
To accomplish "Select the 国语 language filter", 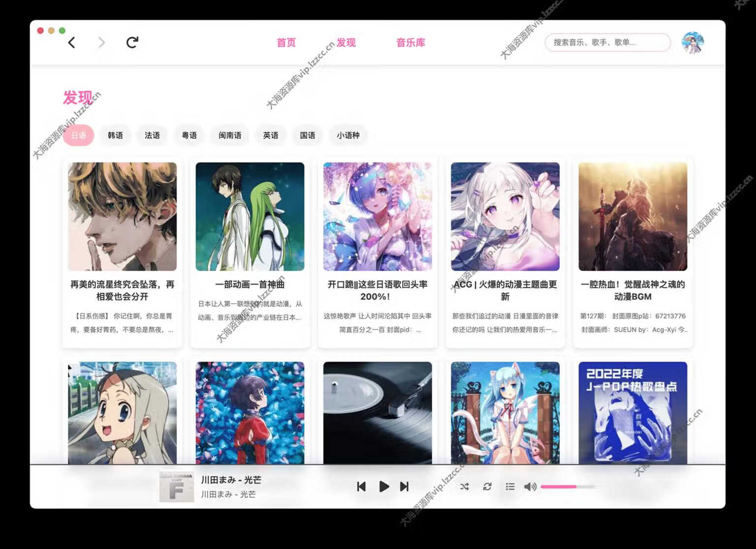I will 308,135.
